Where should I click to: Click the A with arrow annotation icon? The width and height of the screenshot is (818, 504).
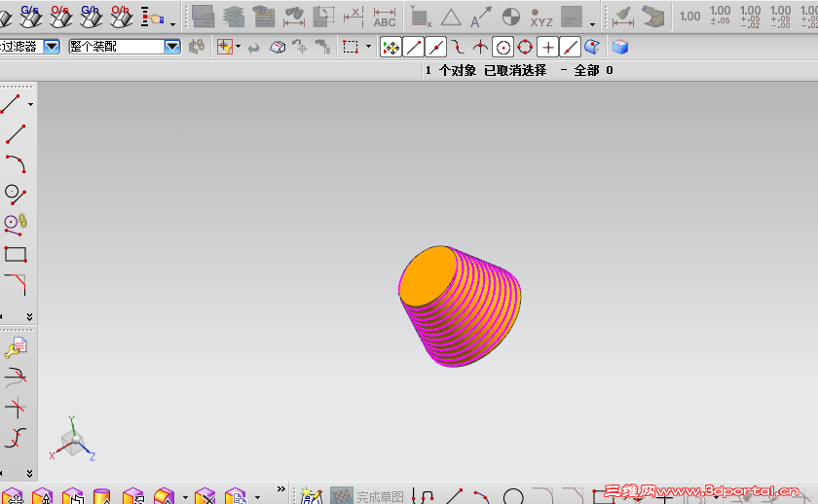coord(480,17)
